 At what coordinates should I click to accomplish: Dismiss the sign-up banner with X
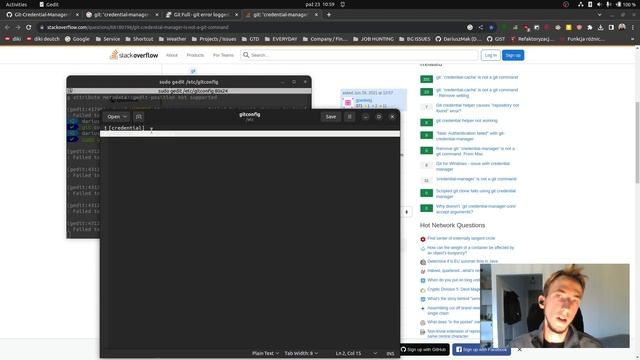[x=520, y=349]
